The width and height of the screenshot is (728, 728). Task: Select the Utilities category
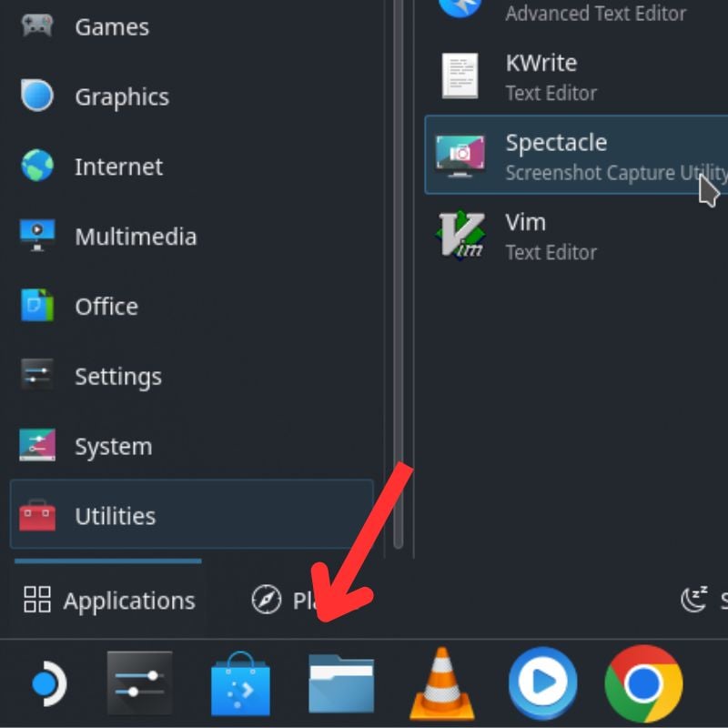pos(191,514)
